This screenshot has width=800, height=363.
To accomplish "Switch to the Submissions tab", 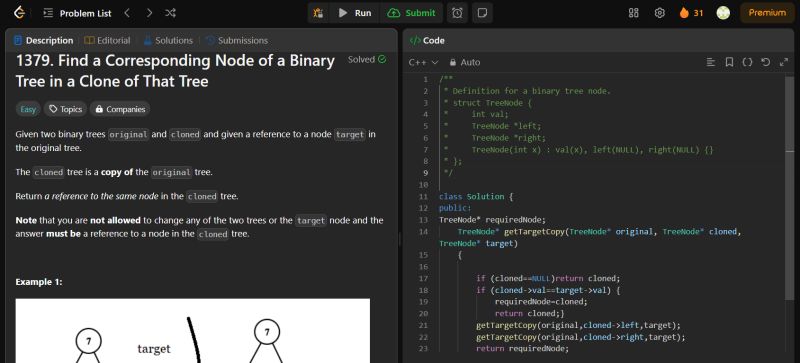I will (237, 40).
